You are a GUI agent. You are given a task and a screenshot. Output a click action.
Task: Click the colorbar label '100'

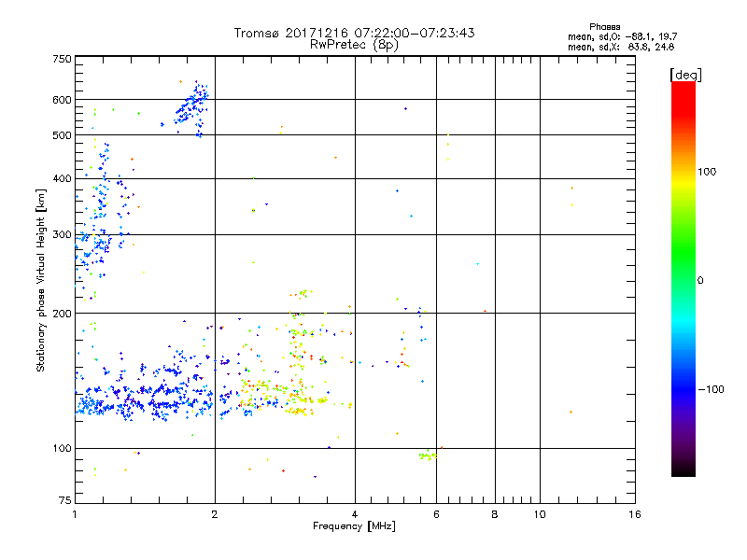pyautogui.click(x=707, y=172)
